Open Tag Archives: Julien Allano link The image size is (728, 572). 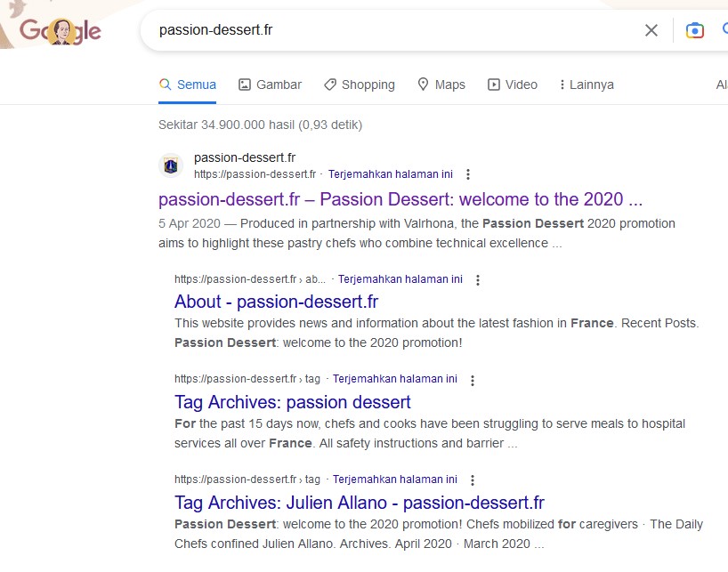pos(360,503)
